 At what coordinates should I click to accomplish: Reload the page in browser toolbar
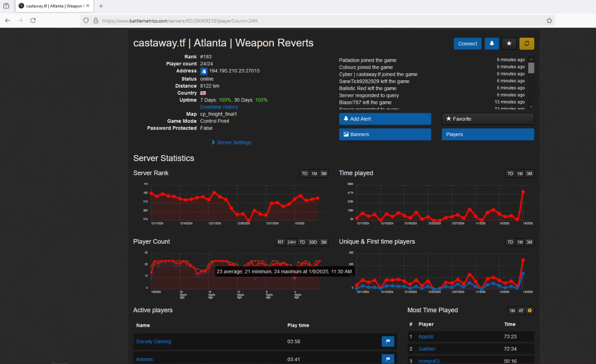click(x=33, y=21)
